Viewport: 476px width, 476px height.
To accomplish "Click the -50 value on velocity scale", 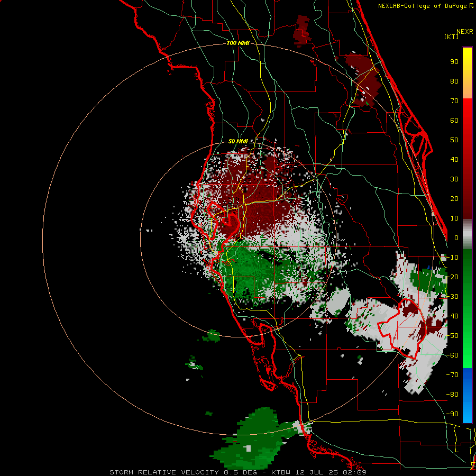I will pyautogui.click(x=452, y=336).
